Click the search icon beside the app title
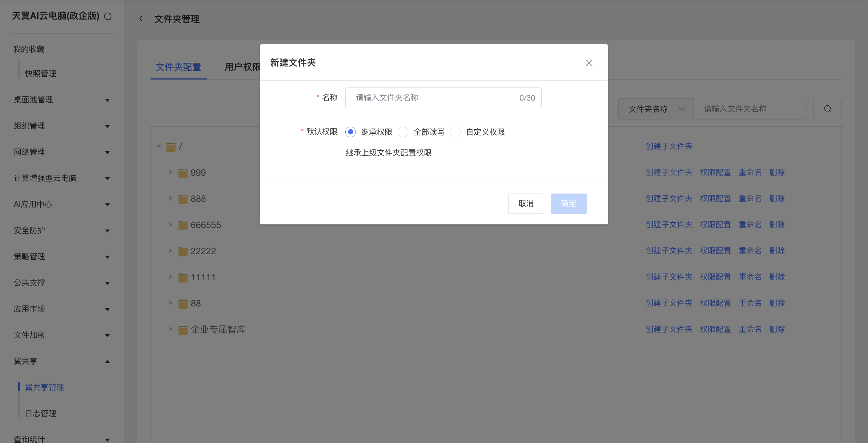This screenshot has width=868, height=443. click(108, 17)
